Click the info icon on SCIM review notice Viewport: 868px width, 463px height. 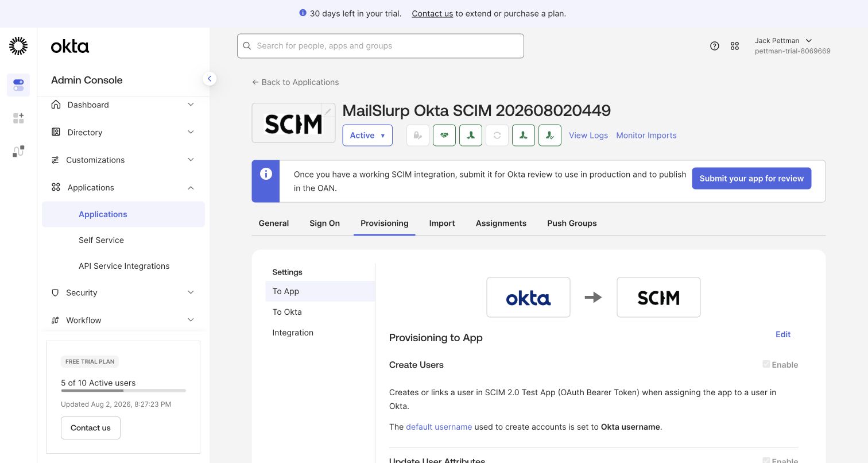pyautogui.click(x=266, y=174)
